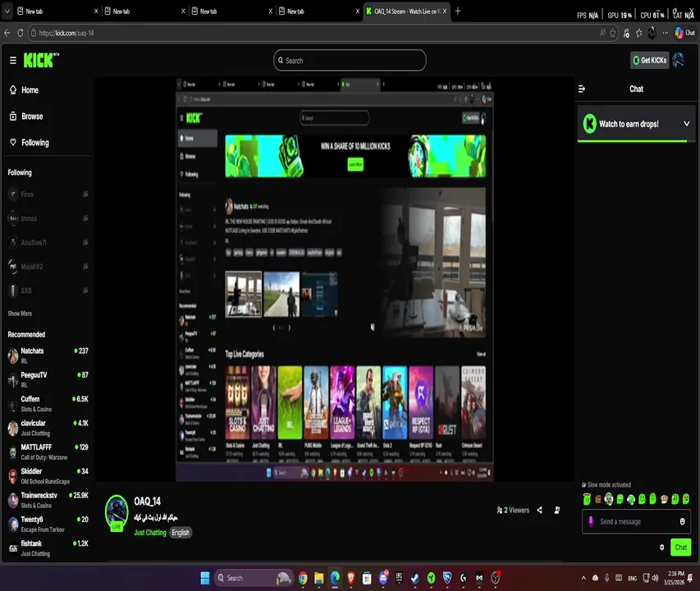Show hidden system tray icons chevron
This screenshot has width=700, height=591.
click(x=583, y=578)
